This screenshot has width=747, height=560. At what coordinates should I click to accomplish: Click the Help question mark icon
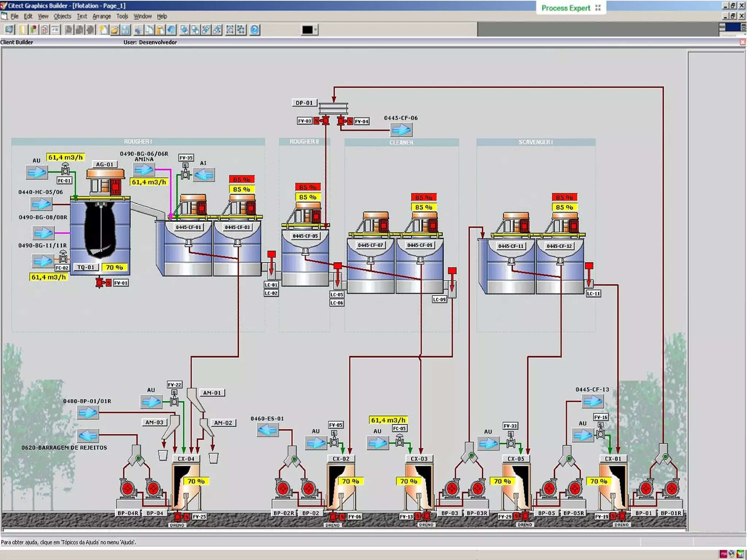click(255, 30)
